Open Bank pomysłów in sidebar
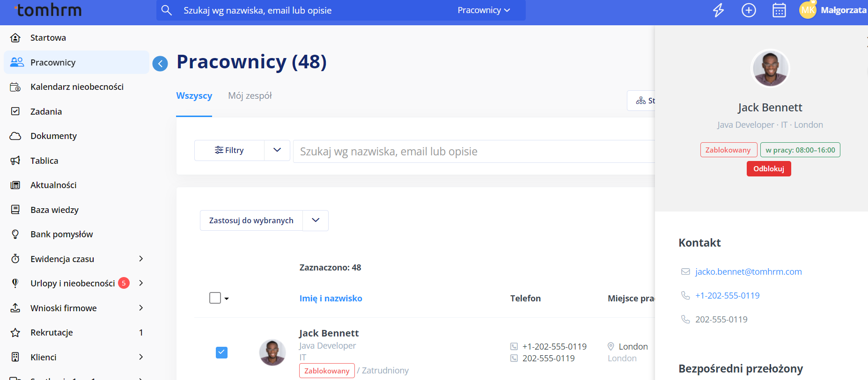The image size is (868, 380). (61, 234)
